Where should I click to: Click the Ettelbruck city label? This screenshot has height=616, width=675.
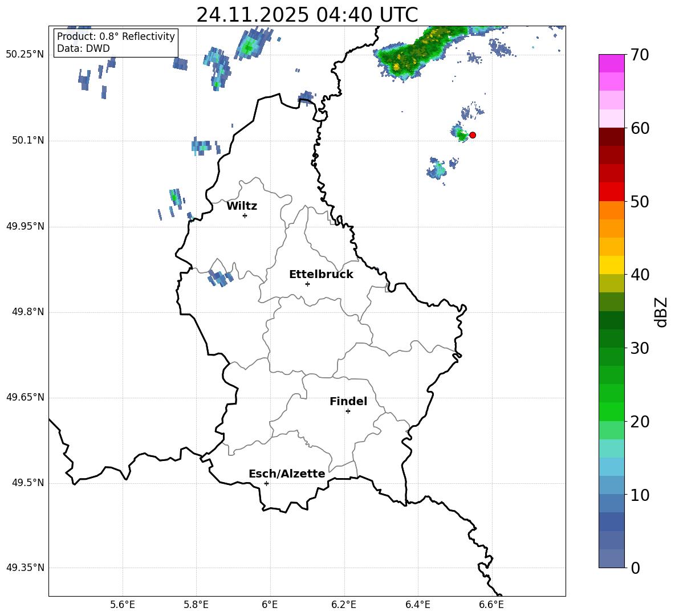[321, 275]
